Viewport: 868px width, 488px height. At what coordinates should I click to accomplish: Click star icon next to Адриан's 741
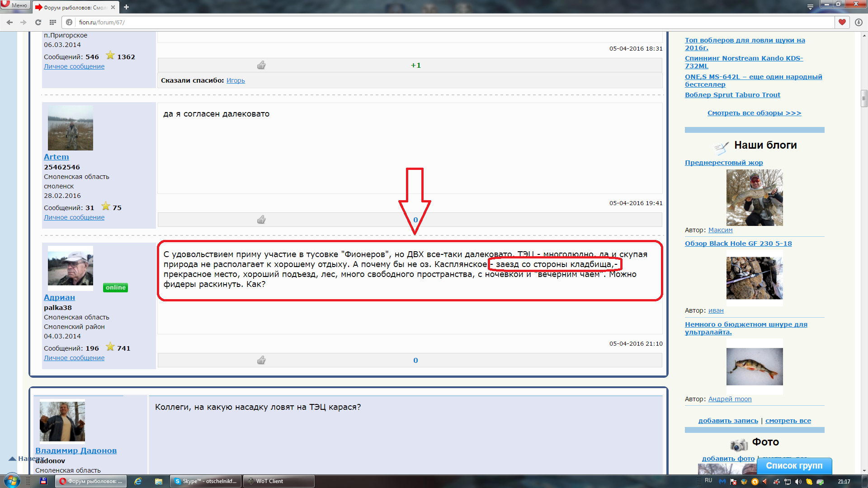pyautogui.click(x=110, y=347)
